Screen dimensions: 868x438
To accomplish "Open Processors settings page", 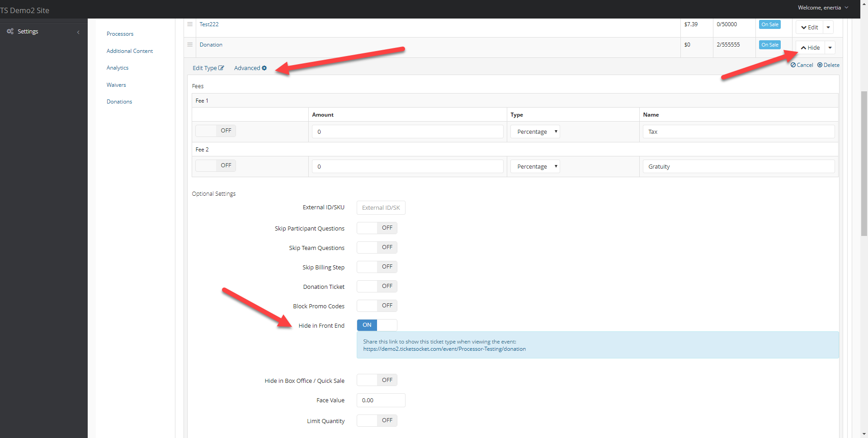I will click(x=120, y=34).
